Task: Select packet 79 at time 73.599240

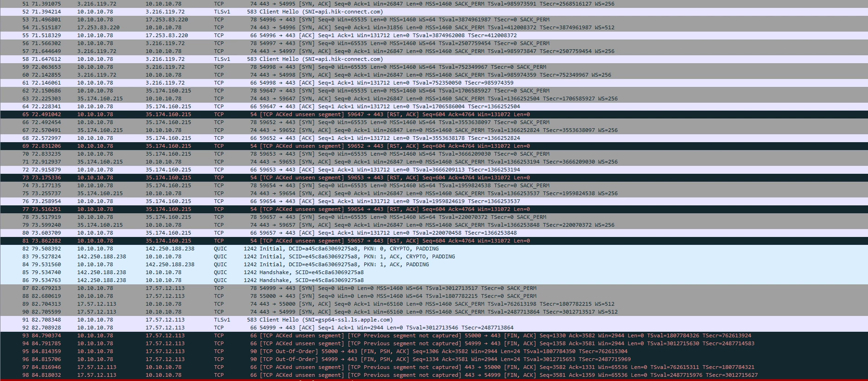Action: click(434, 225)
